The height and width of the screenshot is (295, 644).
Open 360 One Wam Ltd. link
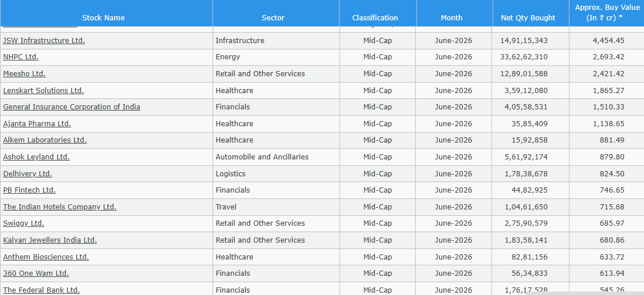point(36,273)
